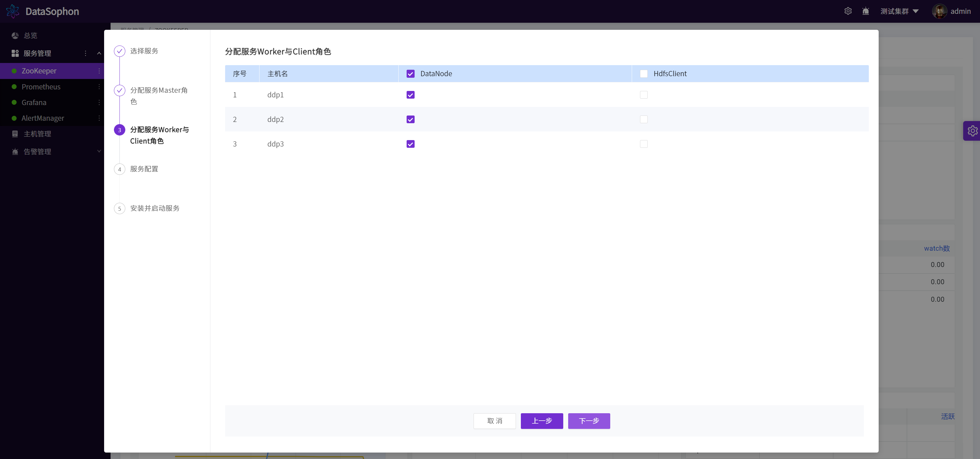Open the 测试集群 cluster dropdown
980x459 pixels.
pos(899,11)
